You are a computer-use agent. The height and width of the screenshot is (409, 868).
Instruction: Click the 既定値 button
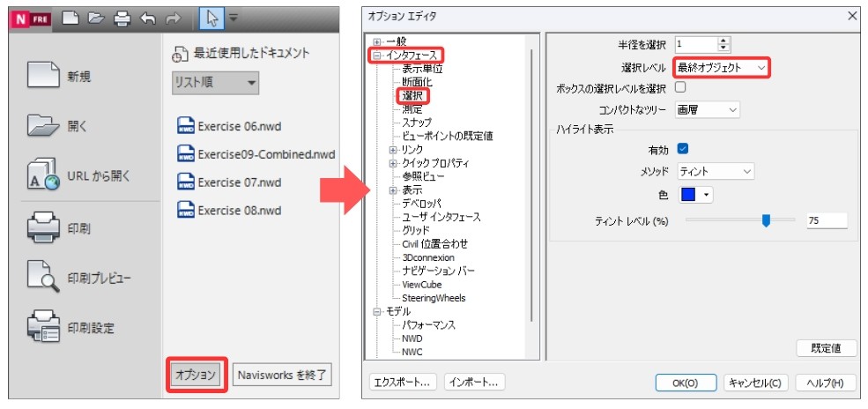826,349
